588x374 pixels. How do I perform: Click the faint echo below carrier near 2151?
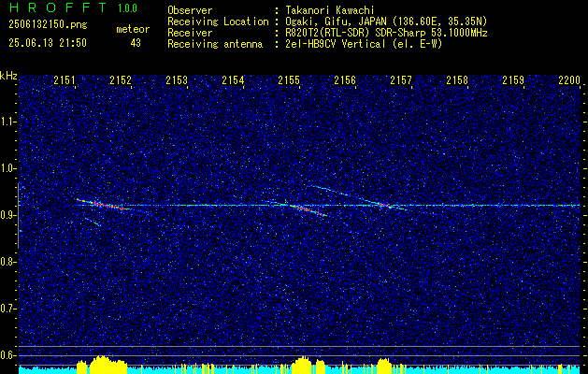click(x=93, y=222)
